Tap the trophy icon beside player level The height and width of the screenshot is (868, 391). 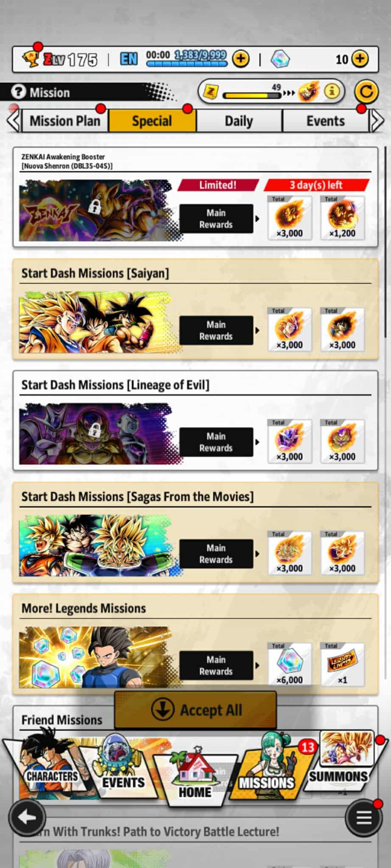point(31,59)
